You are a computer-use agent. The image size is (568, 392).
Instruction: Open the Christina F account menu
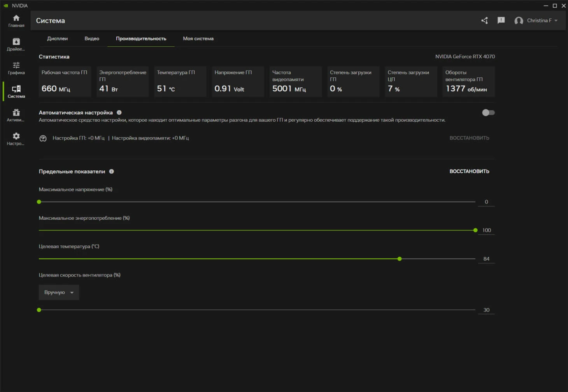point(536,21)
